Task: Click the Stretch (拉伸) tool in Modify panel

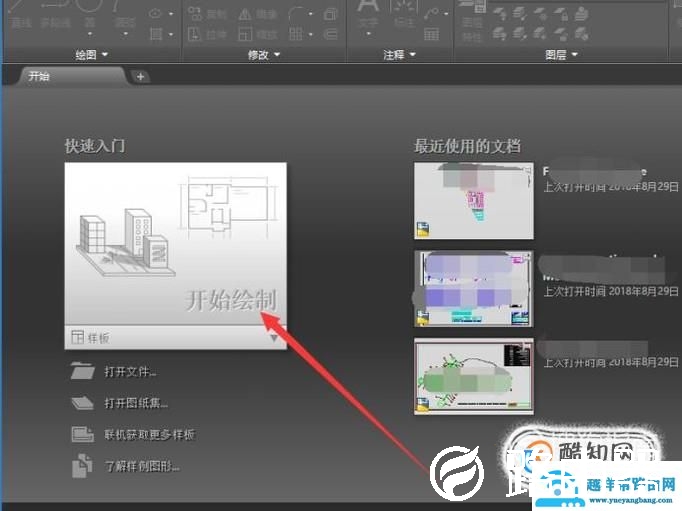Action: [x=208, y=34]
